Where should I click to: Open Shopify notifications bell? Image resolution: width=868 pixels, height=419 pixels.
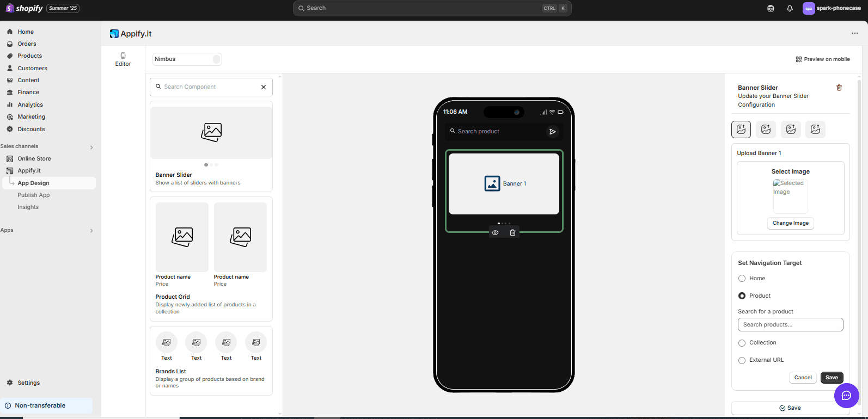(790, 8)
